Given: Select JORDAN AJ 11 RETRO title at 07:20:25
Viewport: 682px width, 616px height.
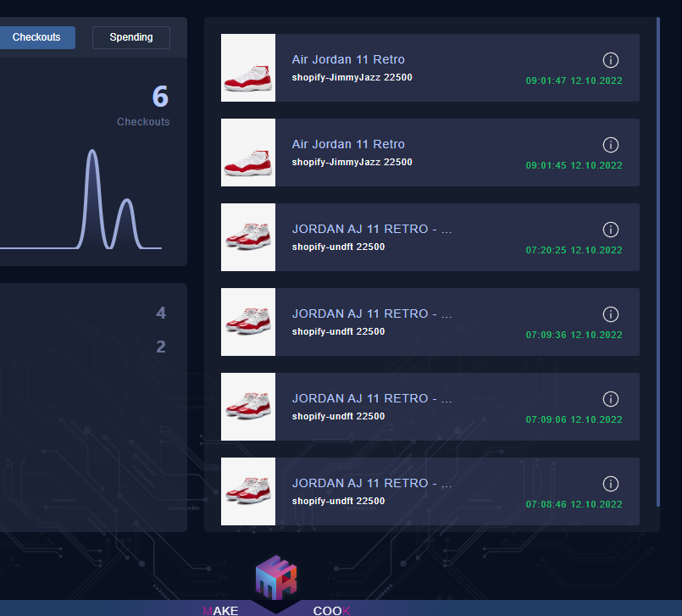Looking at the screenshot, I should pos(372,230).
